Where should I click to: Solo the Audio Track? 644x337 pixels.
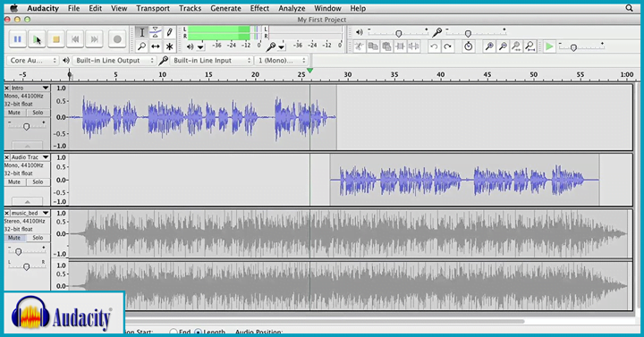38,181
